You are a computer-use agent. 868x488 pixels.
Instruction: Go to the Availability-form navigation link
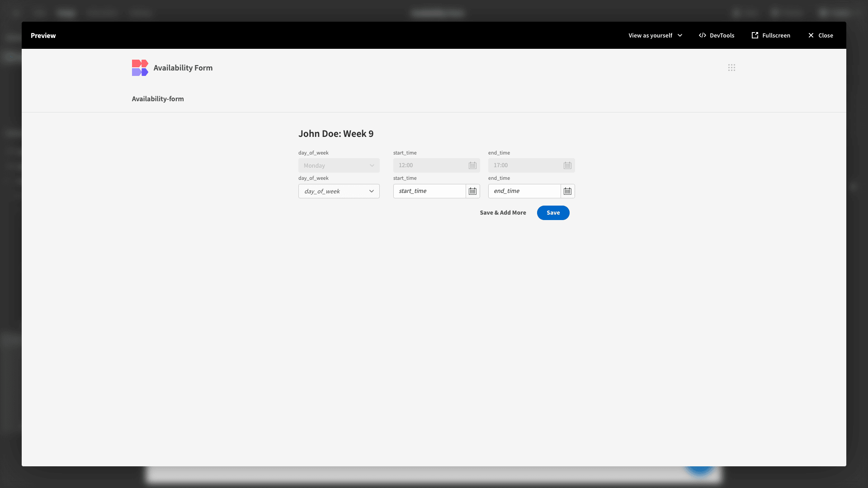[x=158, y=99]
